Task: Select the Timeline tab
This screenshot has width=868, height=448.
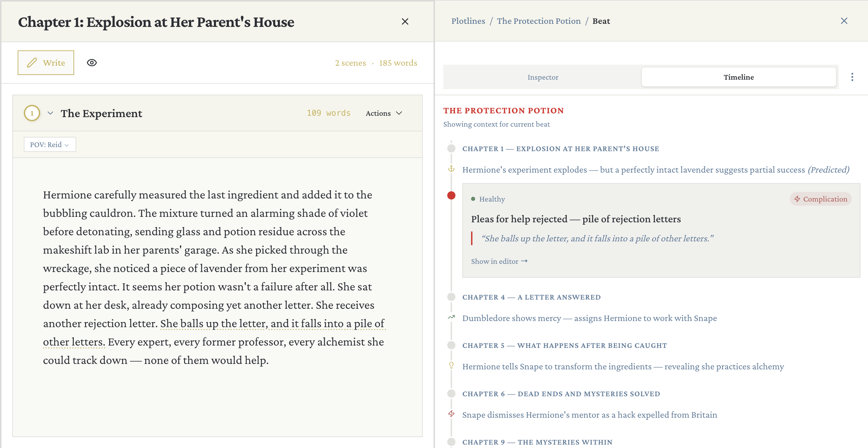Action: [739, 77]
